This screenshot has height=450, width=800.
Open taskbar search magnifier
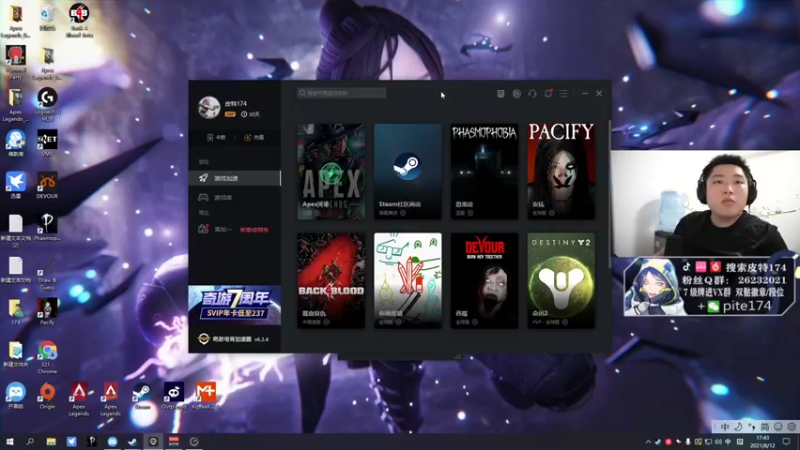coord(30,441)
